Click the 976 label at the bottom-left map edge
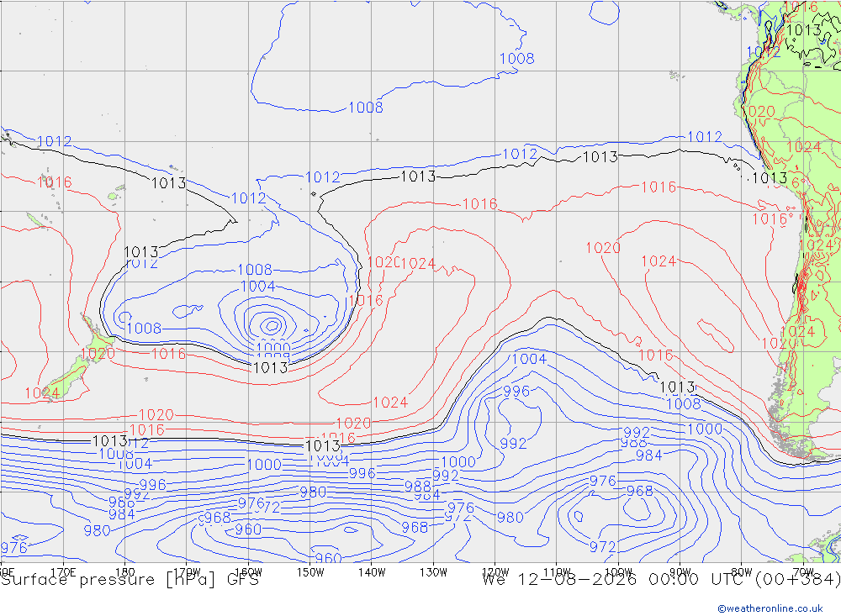This screenshot has width=841, height=616. tap(13, 547)
